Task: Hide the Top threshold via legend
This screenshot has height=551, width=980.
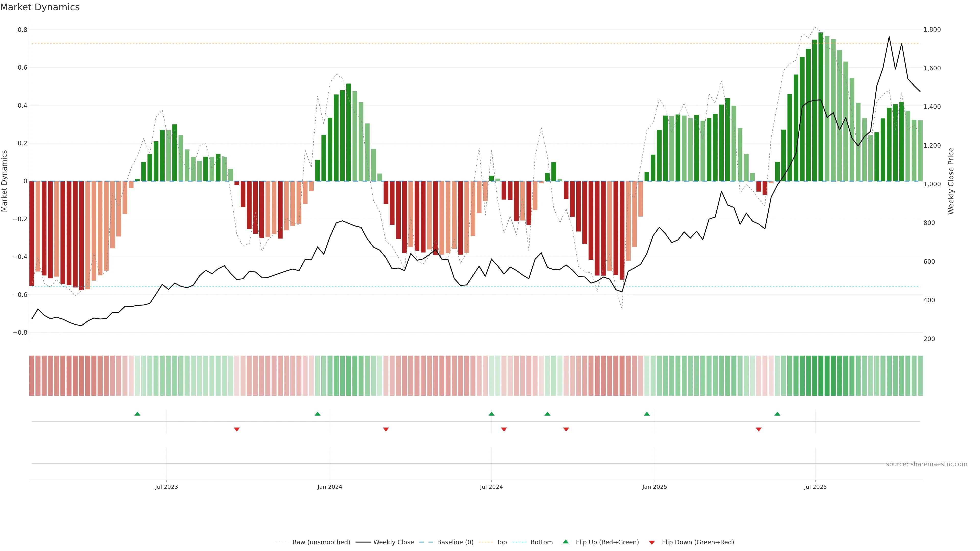Action: [501, 542]
